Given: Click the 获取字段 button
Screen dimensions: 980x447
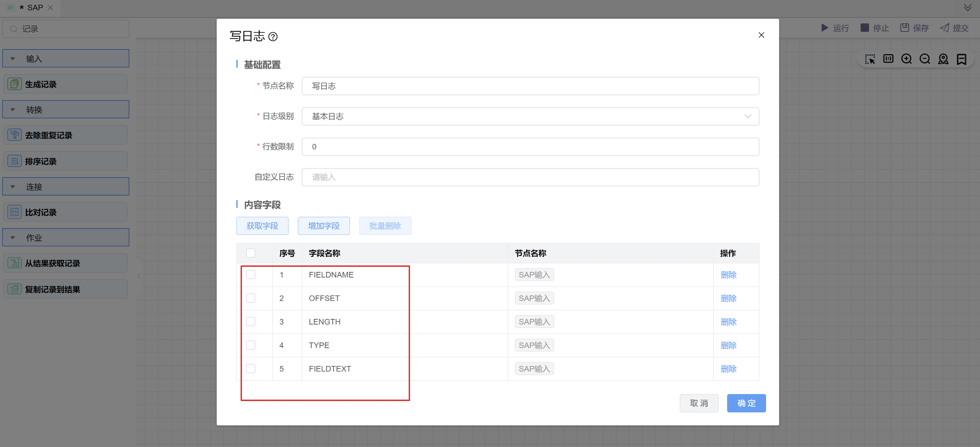Looking at the screenshot, I should pos(262,226).
